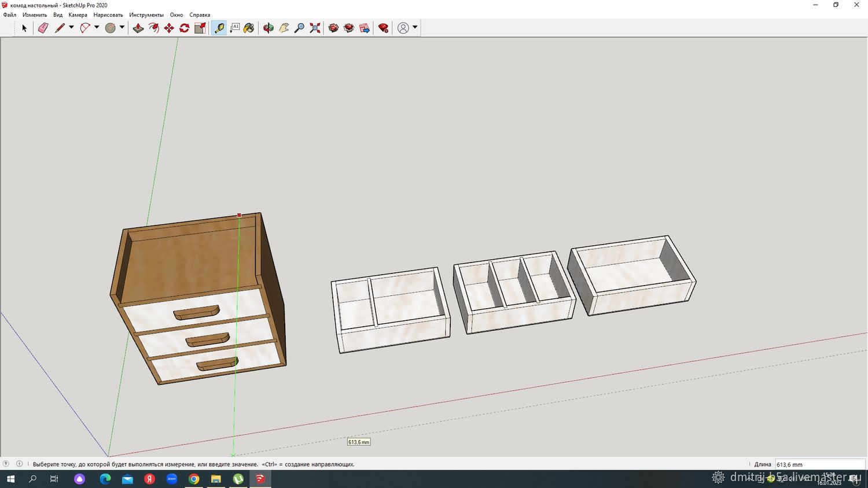868x488 pixels.
Task: Open the Extension Manager ruby icon
Action: [x=383, y=28]
